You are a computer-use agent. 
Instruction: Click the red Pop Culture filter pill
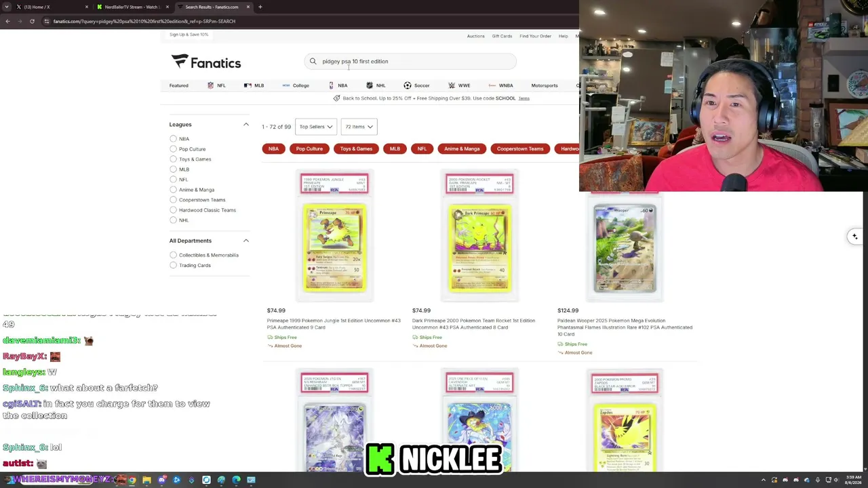(309, 148)
